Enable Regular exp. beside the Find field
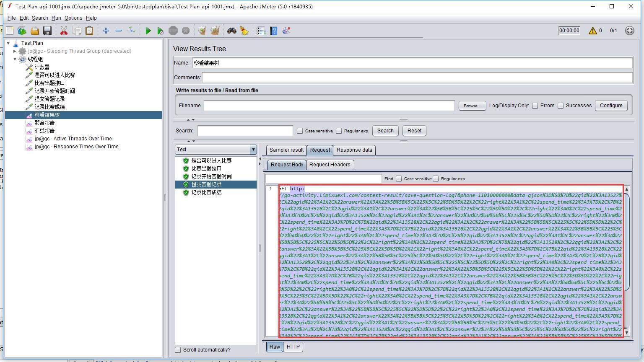Viewport: 644px width, 362px height. click(x=436, y=178)
